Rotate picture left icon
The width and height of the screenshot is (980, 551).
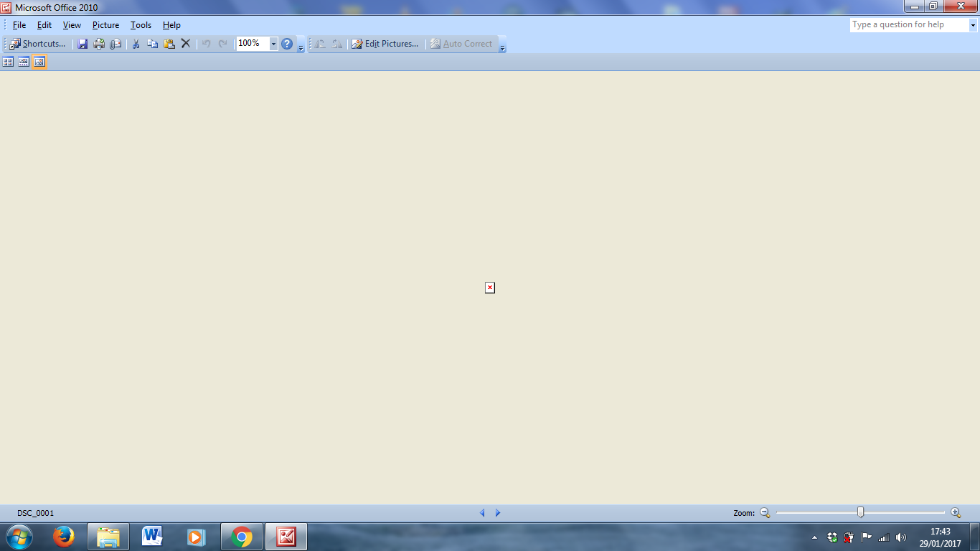[320, 44]
